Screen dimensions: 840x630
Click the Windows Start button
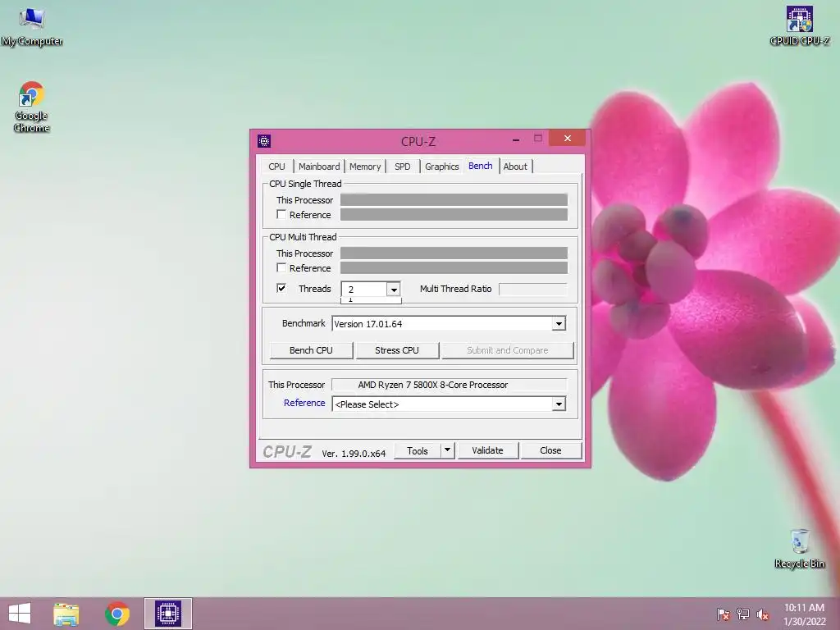[20, 614]
